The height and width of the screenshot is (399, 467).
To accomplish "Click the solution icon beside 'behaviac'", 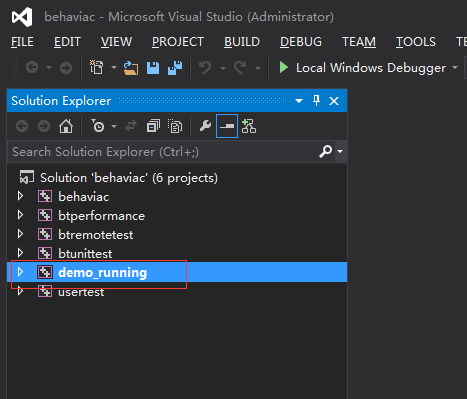I will tap(27, 177).
